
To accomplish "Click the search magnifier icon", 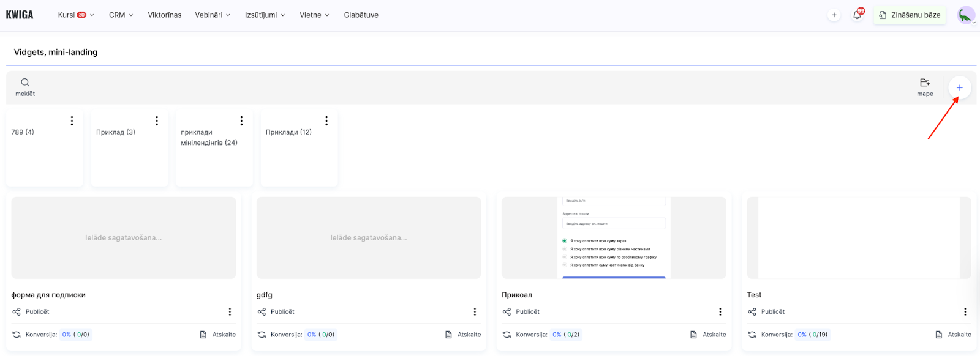I will [x=25, y=83].
